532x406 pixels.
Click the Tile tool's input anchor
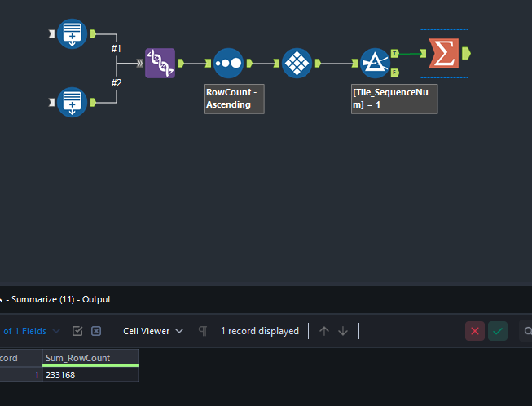[x=276, y=63]
